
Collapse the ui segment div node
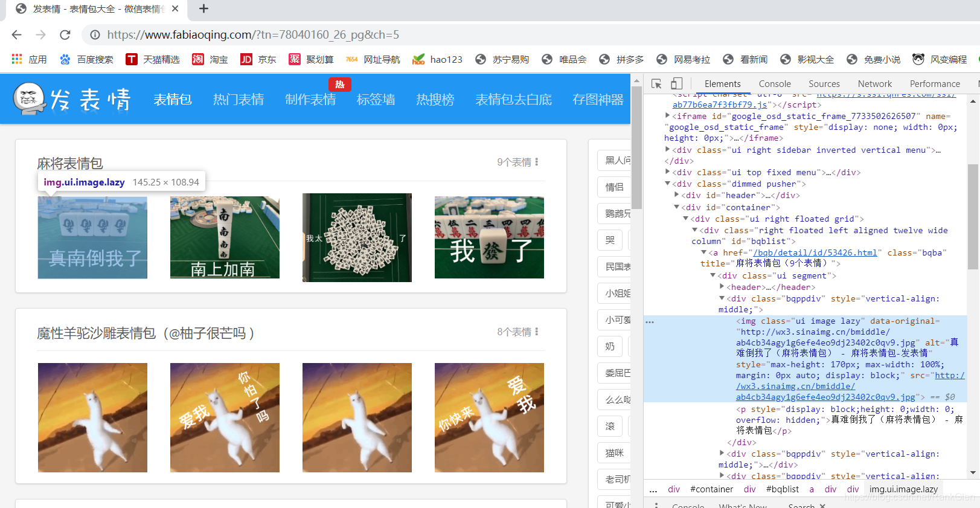(713, 275)
